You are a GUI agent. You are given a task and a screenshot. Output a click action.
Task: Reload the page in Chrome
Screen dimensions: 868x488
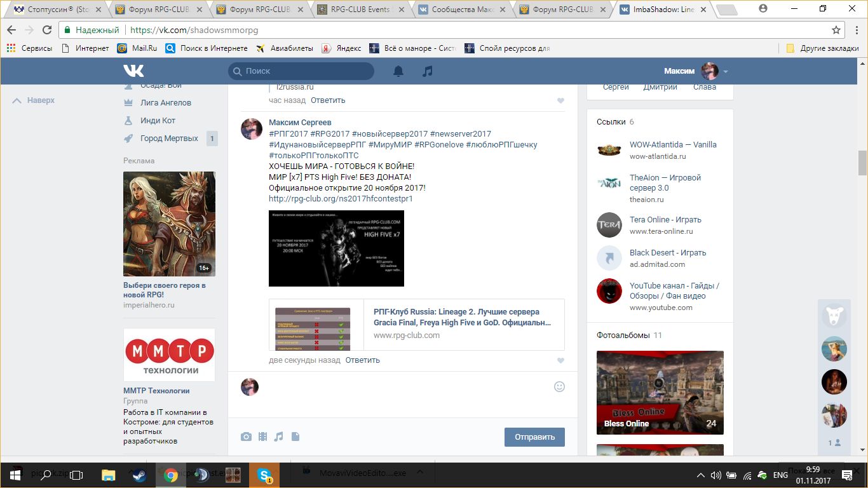coord(46,30)
